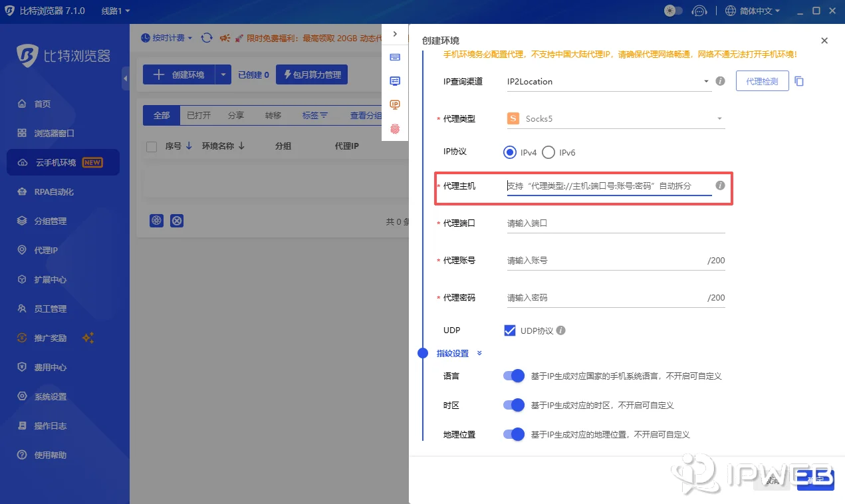845x504 pixels.
Task: Click the keyboard settings icon in the panel strip
Action: click(395, 57)
